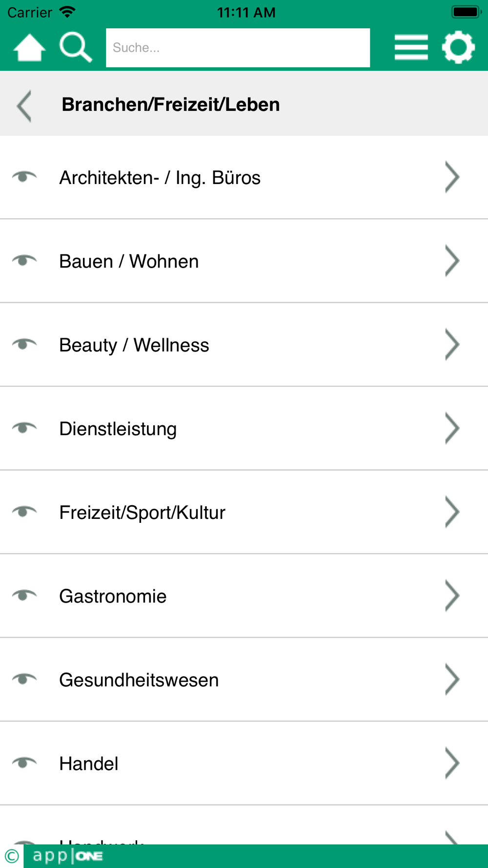Image resolution: width=488 pixels, height=868 pixels.
Task: Open Beauty / Wellness category label
Action: coord(134,345)
